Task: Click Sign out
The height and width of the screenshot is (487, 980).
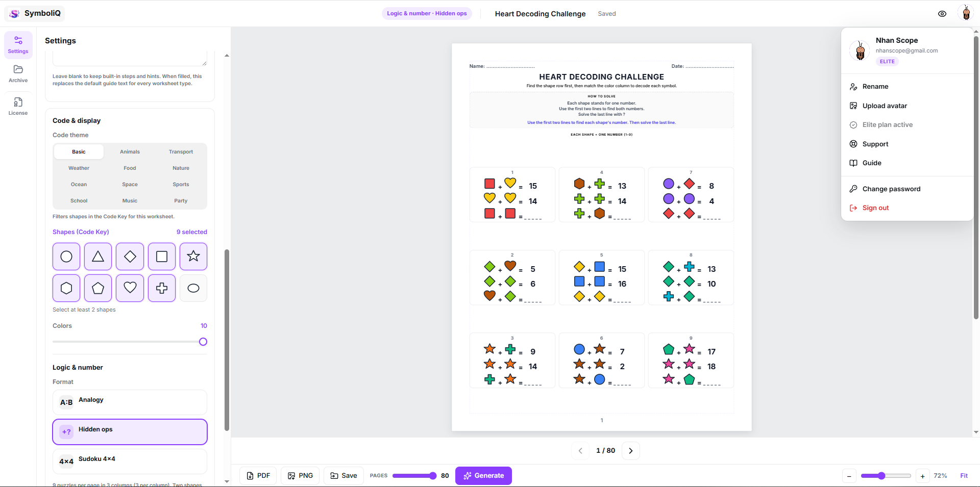Action: 907,208
